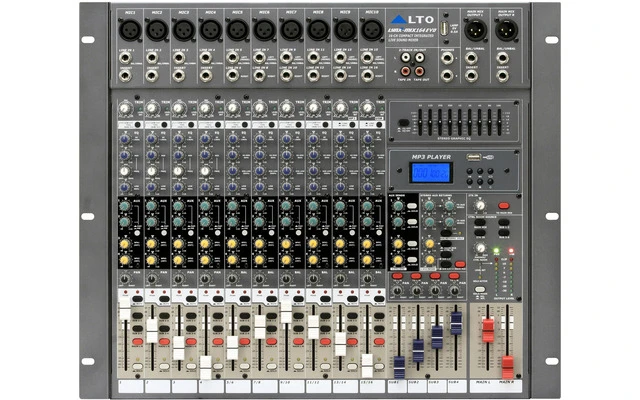This screenshot has height=400, width=640.
Task: Click the SUB1 scribble strip label
Action: coord(397,386)
